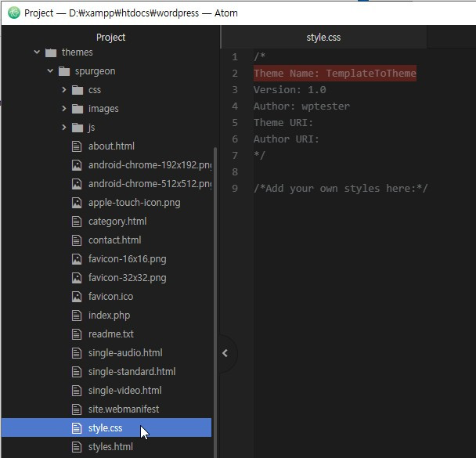Collapse the spurgeon folder chevron
The width and height of the screenshot is (476, 458).
(x=50, y=71)
